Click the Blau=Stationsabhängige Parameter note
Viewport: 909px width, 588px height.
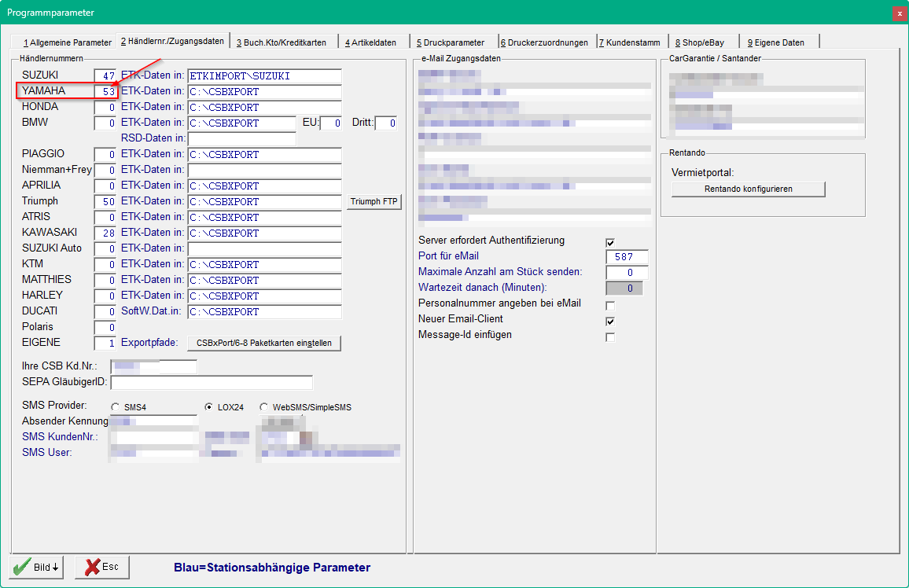coord(272,568)
